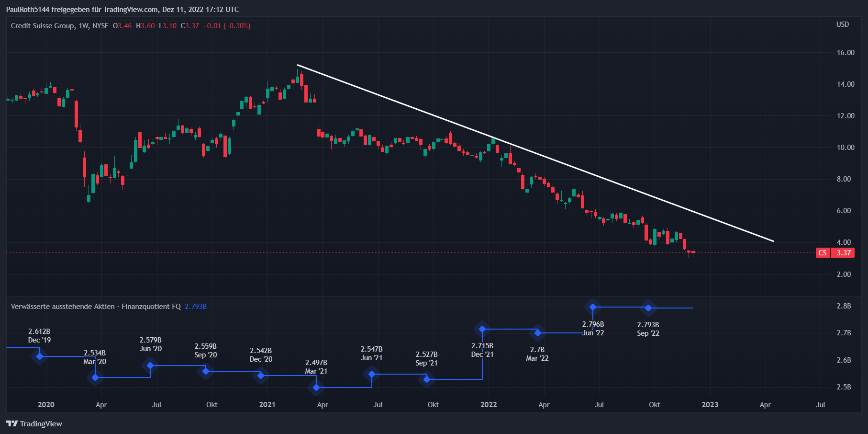Click the 2020 label on time axis
The width and height of the screenshot is (868, 434).
(x=46, y=405)
